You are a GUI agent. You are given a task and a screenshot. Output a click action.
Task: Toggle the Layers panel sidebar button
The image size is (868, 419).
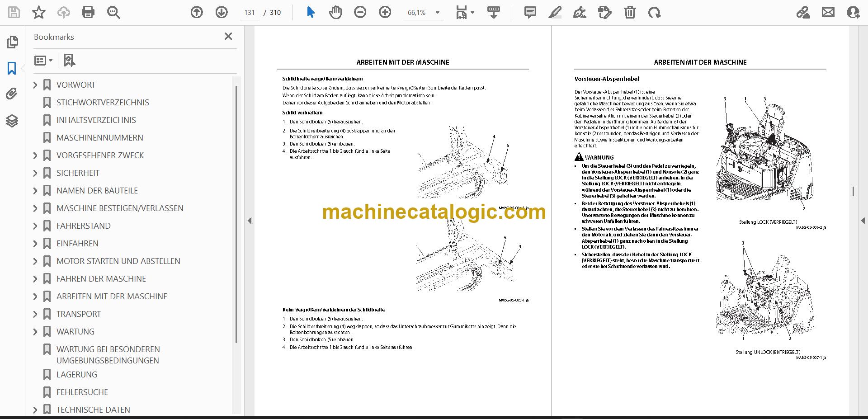[12, 121]
